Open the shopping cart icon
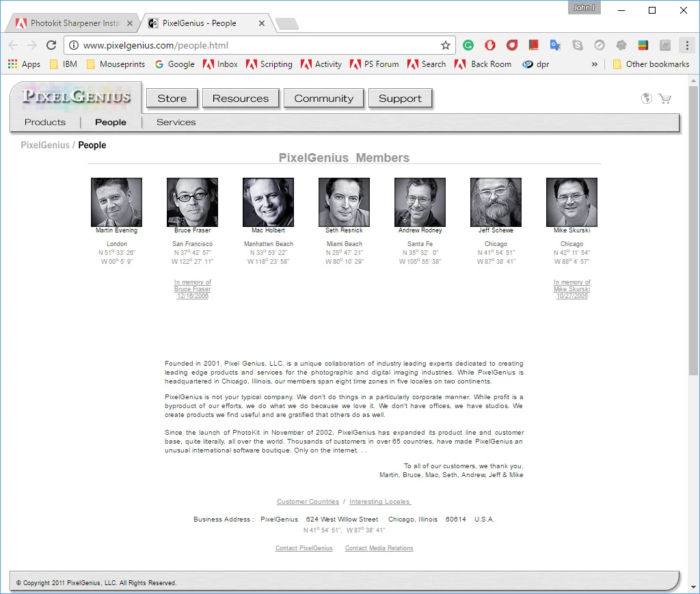This screenshot has height=594, width=700. coord(664,98)
